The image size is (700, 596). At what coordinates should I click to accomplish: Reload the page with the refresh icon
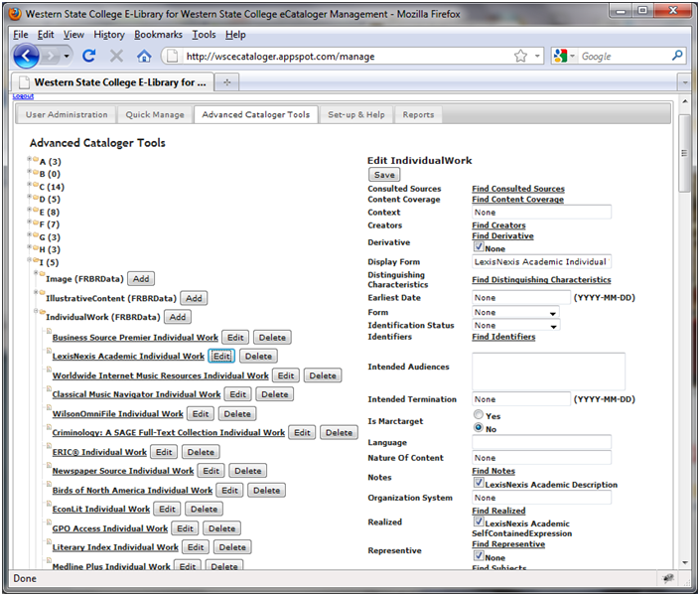(x=89, y=56)
